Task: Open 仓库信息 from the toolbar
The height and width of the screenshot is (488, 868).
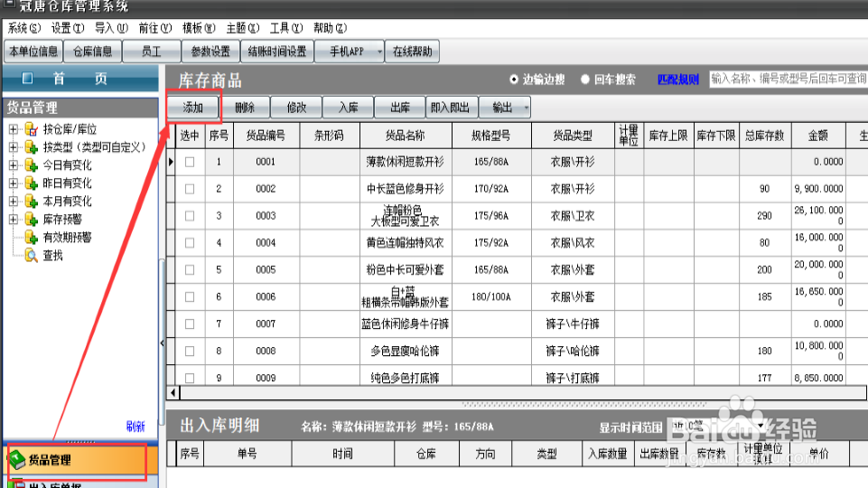Action: coord(92,52)
